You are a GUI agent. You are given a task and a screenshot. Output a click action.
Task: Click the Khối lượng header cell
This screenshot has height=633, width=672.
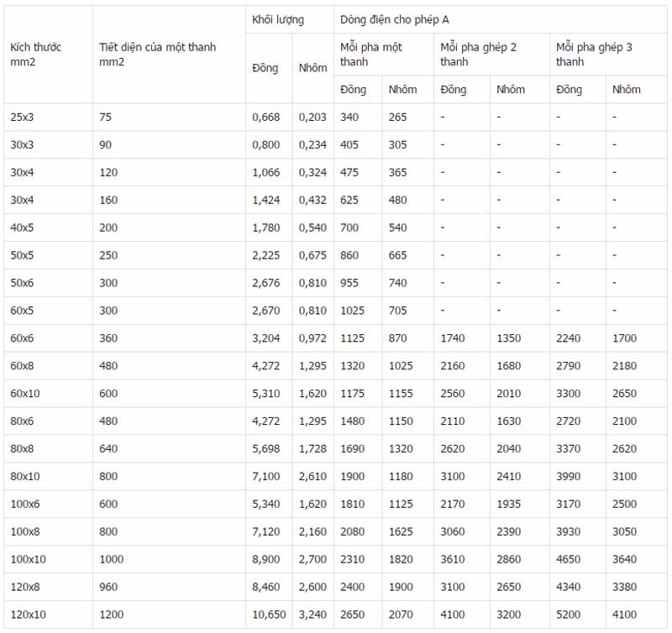click(278, 19)
